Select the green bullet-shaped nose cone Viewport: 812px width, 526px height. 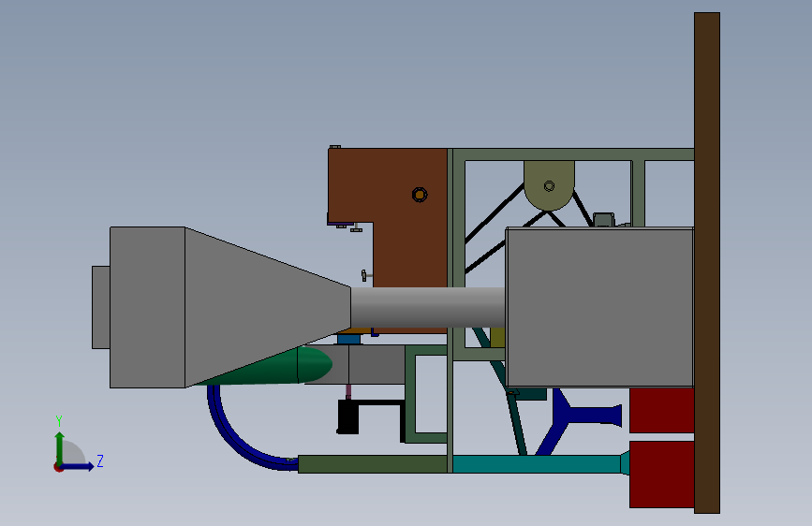click(x=290, y=368)
